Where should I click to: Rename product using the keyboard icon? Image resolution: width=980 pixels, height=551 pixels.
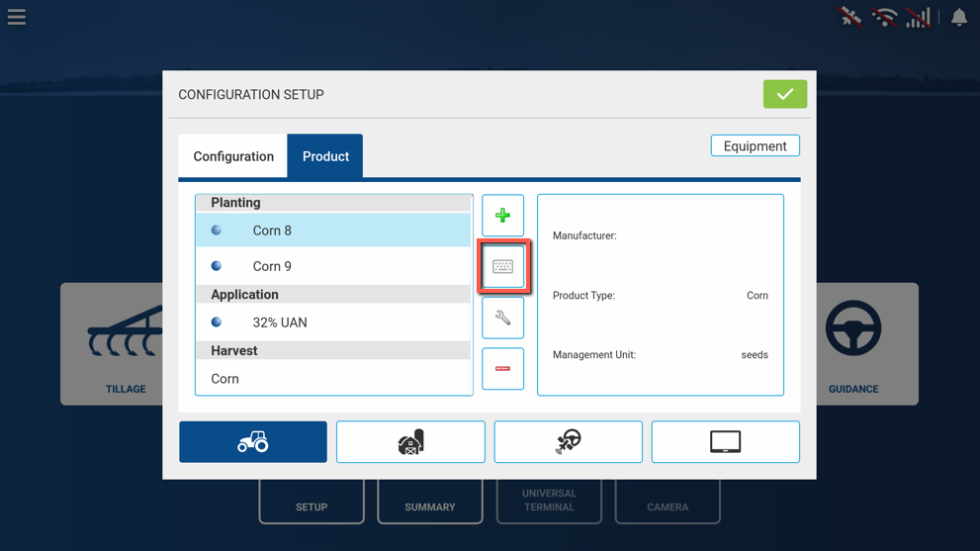(x=502, y=266)
